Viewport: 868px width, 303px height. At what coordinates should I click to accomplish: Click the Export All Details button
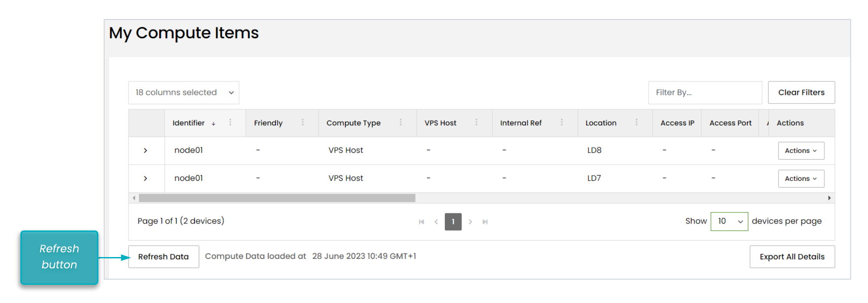click(792, 257)
